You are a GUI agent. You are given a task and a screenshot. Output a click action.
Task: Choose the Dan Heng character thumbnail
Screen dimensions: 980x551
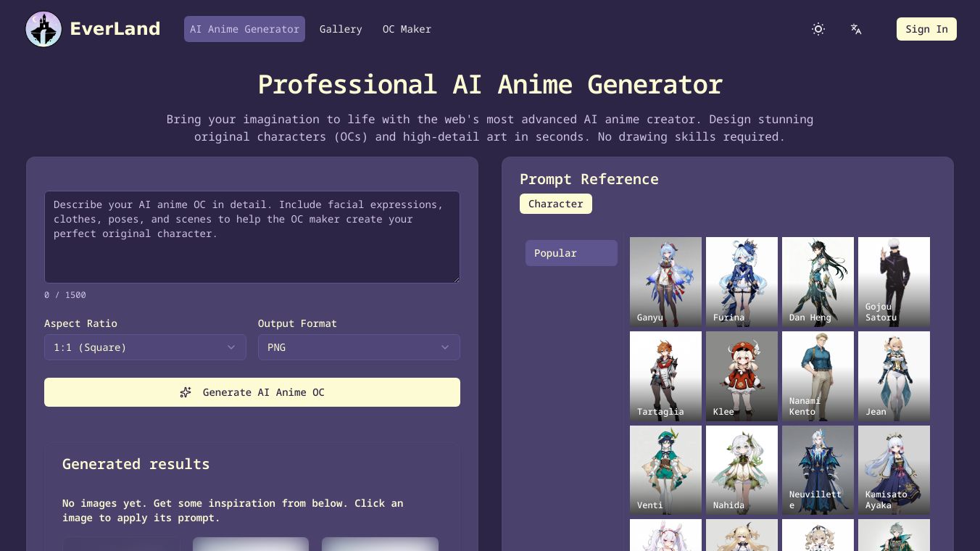[x=818, y=282]
